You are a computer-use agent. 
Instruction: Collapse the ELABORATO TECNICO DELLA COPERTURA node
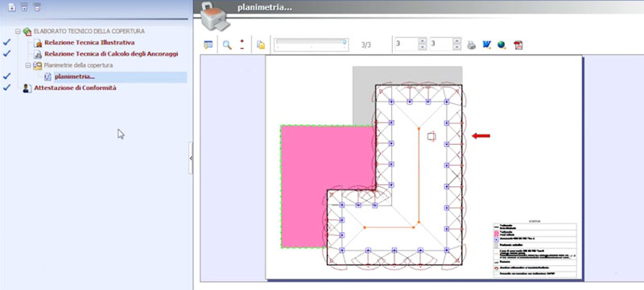[18, 31]
